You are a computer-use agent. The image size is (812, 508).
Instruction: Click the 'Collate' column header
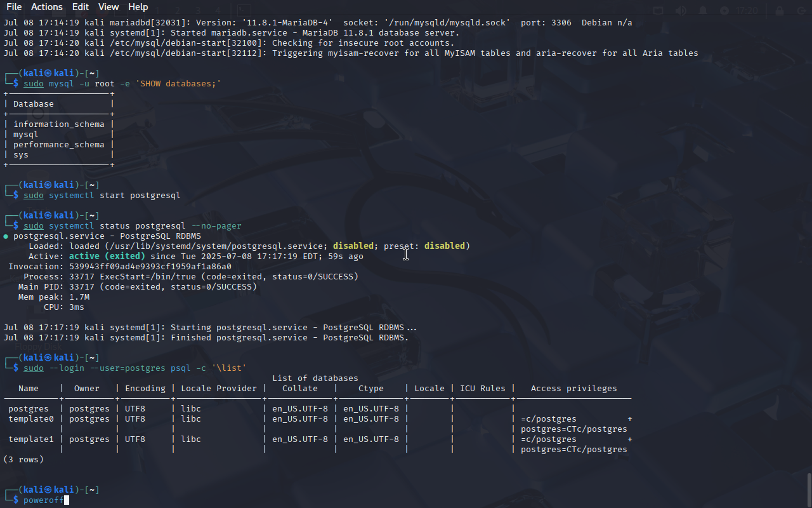(x=300, y=389)
